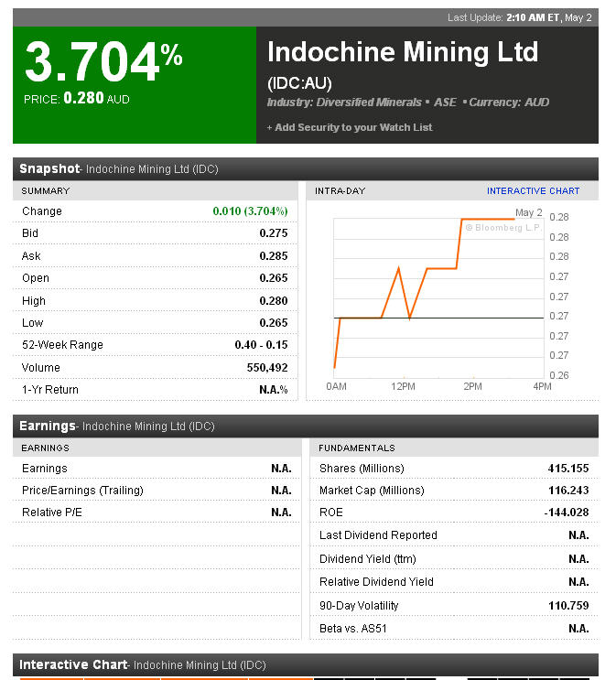
Task: Click the Bid price 0.275
Action: 273,233
